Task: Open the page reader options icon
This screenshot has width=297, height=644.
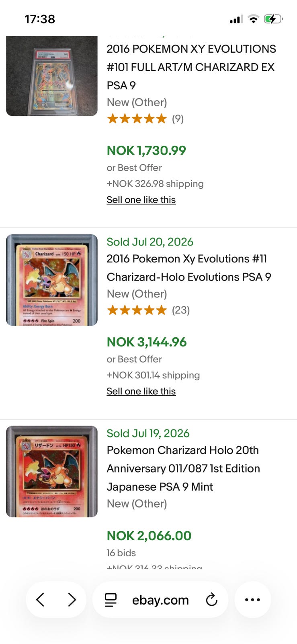Action: [x=111, y=600]
